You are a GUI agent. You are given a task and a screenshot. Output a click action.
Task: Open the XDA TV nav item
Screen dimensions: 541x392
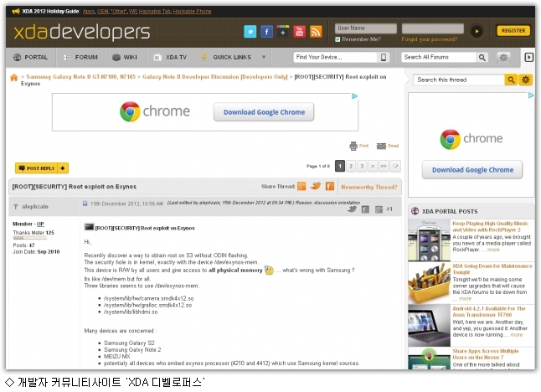(170, 57)
